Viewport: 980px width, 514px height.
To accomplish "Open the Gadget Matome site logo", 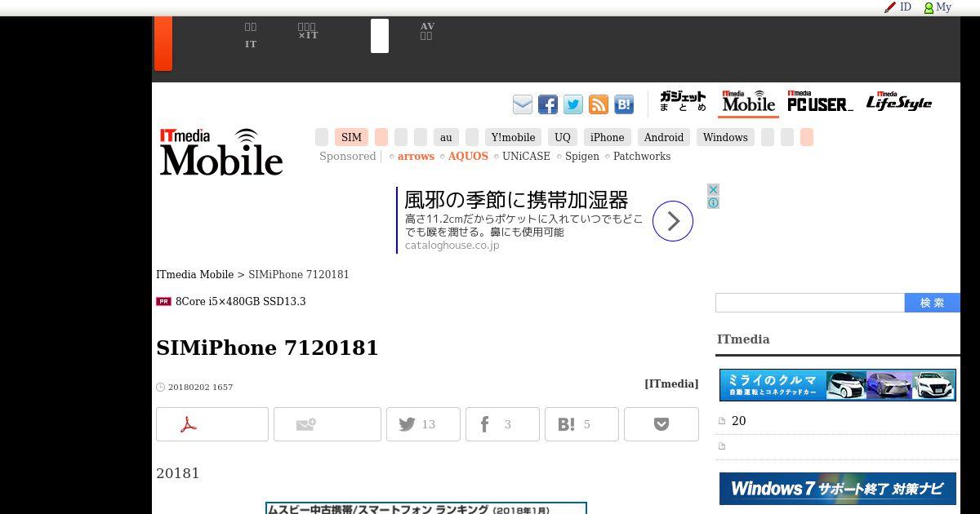I will point(683,102).
